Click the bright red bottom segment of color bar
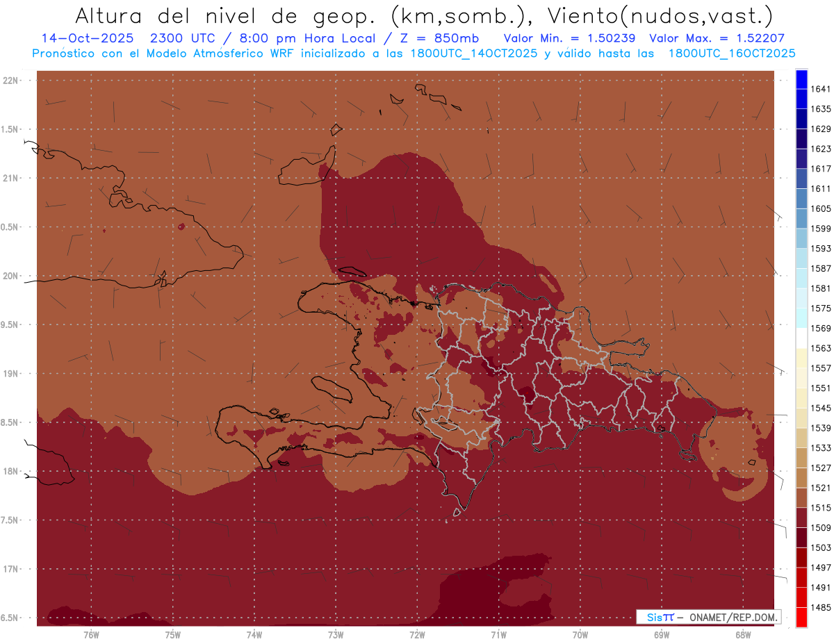Image resolution: width=834 pixels, height=644 pixels. (x=801, y=617)
